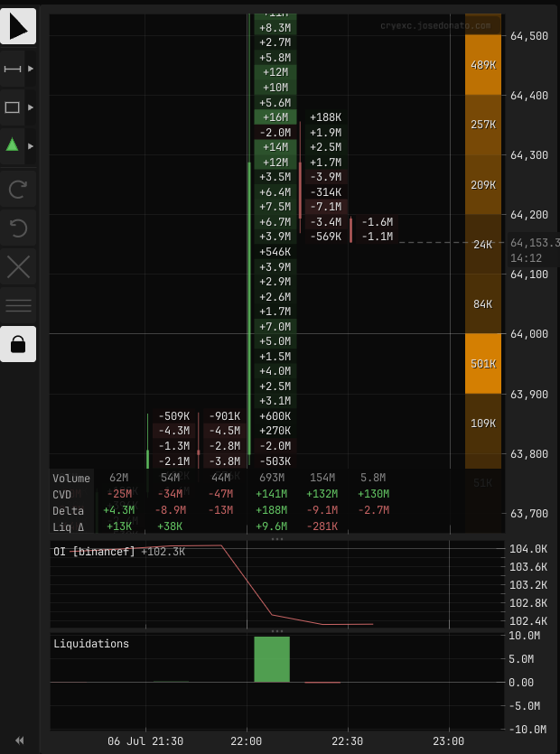Click the 10.0M liquidations axis label
The image size is (560, 754).
[x=525, y=636]
